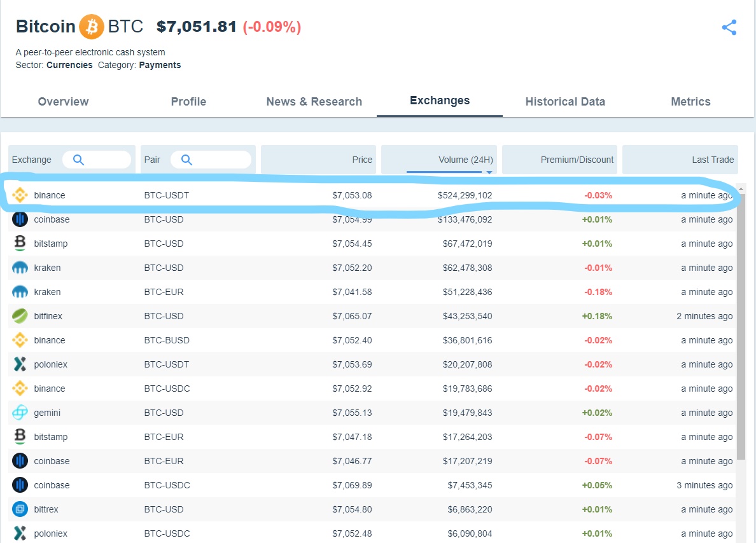Click the $7,041.58 price cell

(x=352, y=292)
